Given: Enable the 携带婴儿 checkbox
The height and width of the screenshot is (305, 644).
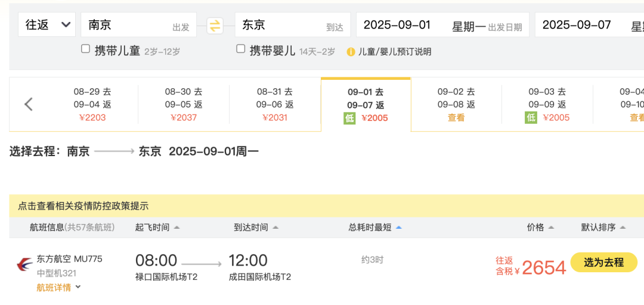Looking at the screenshot, I should coord(241,49).
